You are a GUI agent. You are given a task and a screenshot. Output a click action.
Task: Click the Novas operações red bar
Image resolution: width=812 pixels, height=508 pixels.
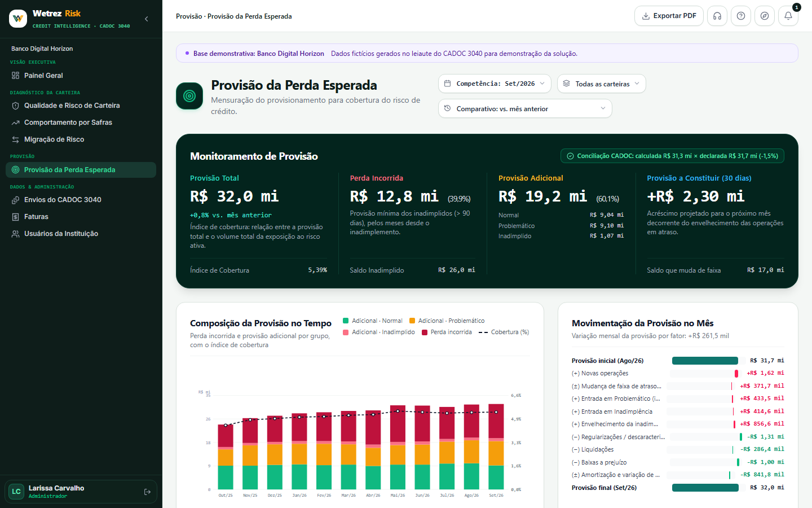tap(736, 374)
